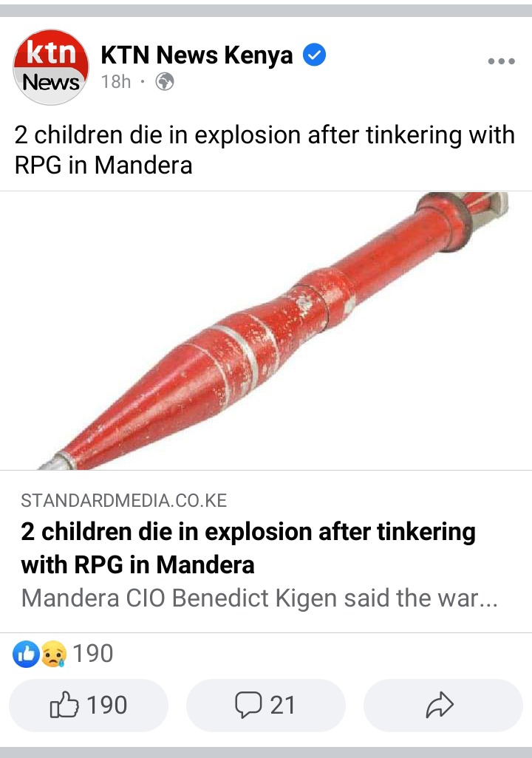Click the globe public privacy icon
The width and height of the screenshot is (532, 758).
tap(165, 82)
